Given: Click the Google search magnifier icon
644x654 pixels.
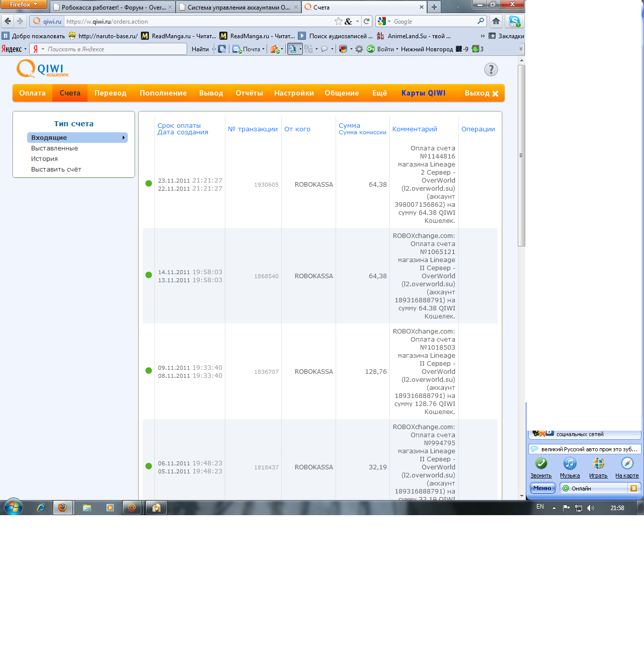Looking at the screenshot, I should tap(481, 21).
